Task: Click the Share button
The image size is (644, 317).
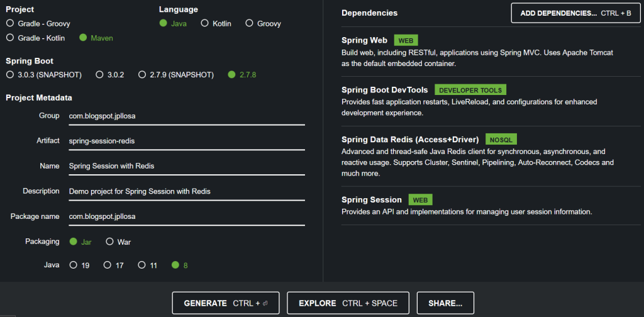Action: [445, 303]
